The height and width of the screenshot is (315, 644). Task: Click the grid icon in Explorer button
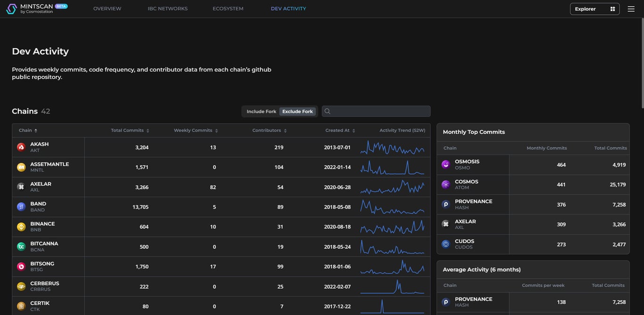(x=612, y=9)
